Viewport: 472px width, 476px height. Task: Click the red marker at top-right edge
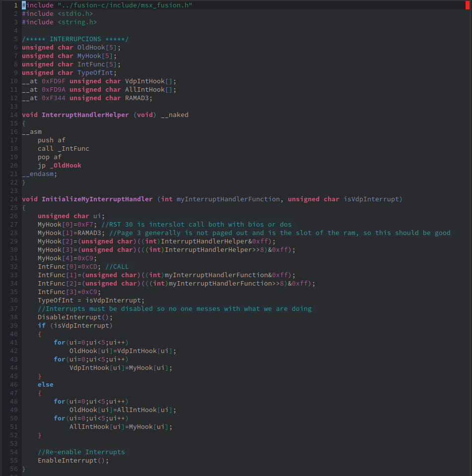pyautogui.click(x=468, y=5)
